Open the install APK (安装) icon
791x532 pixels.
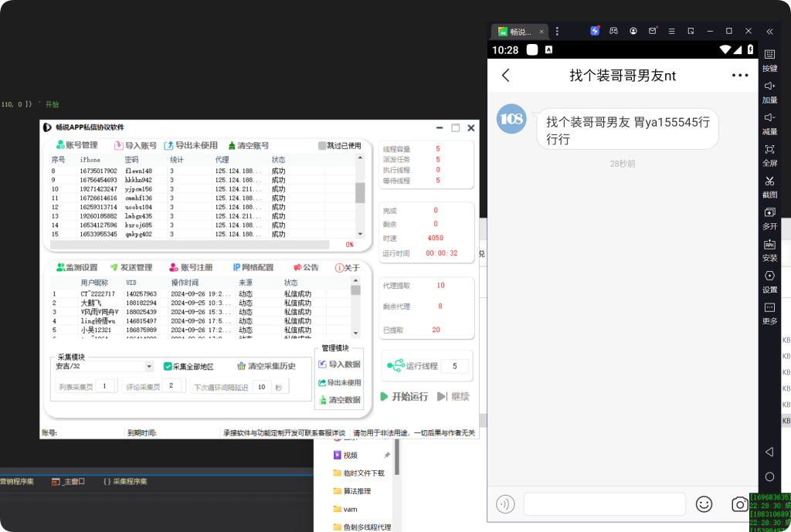pos(769,244)
